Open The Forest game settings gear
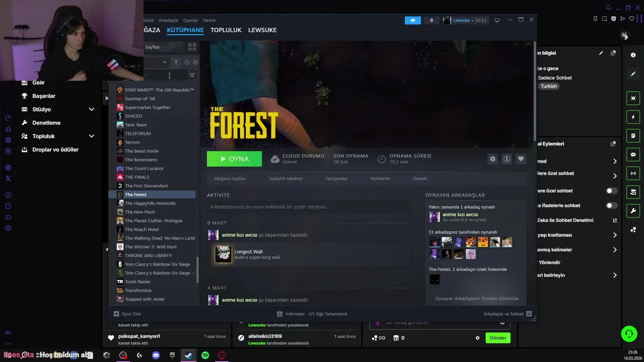Image resolution: width=644 pixels, height=362 pixels. point(493,159)
